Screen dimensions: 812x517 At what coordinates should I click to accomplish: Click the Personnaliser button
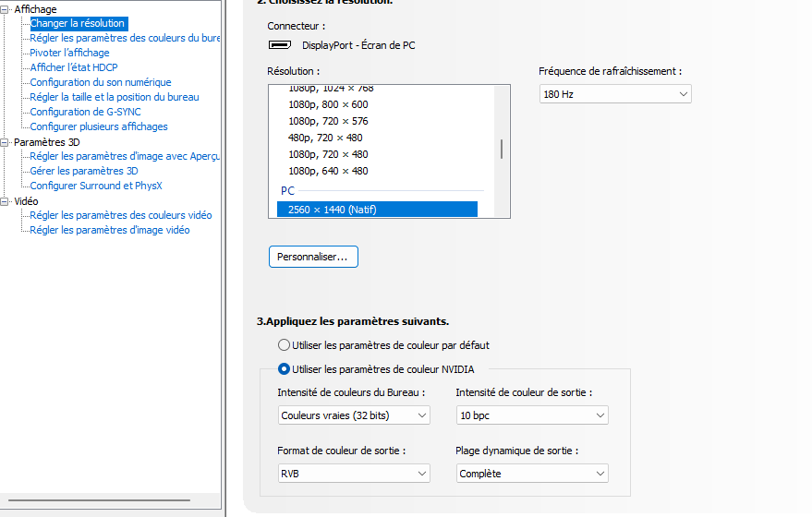pos(313,257)
